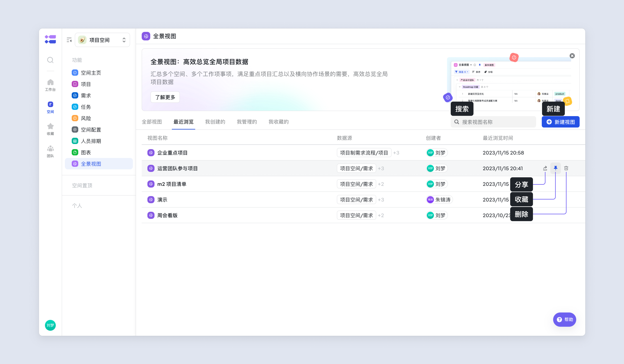Open 空间配置 in the sidebar
Screen dimensions: 624x364
point(99,129)
